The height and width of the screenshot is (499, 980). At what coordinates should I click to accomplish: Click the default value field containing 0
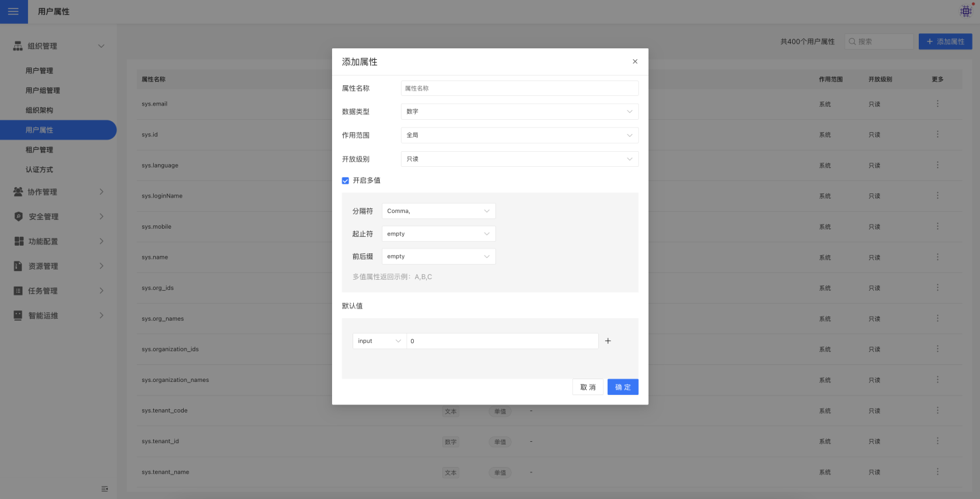[502, 341]
